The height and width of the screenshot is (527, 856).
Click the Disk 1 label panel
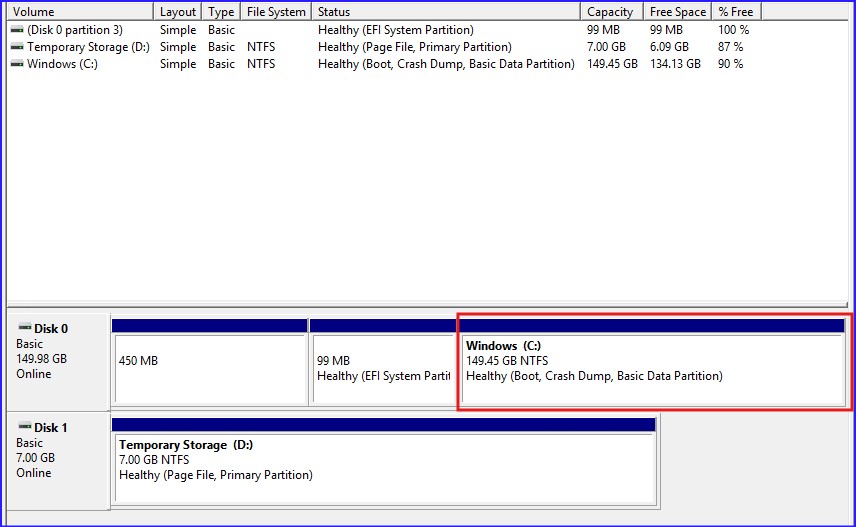(x=58, y=461)
